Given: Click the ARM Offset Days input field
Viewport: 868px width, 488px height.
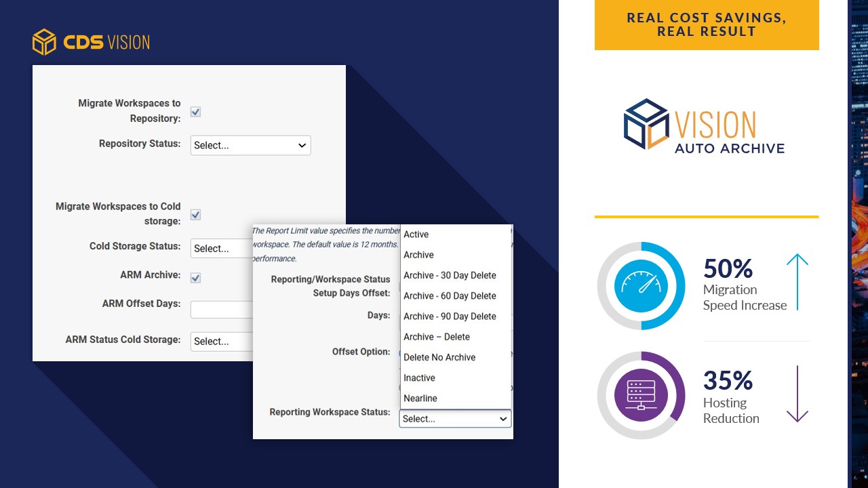Looking at the screenshot, I should click(222, 310).
